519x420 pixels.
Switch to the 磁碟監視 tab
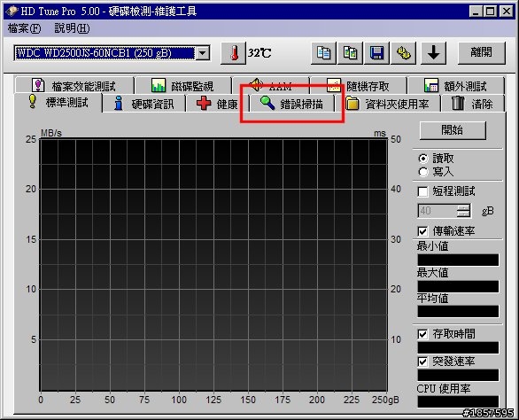(x=183, y=86)
